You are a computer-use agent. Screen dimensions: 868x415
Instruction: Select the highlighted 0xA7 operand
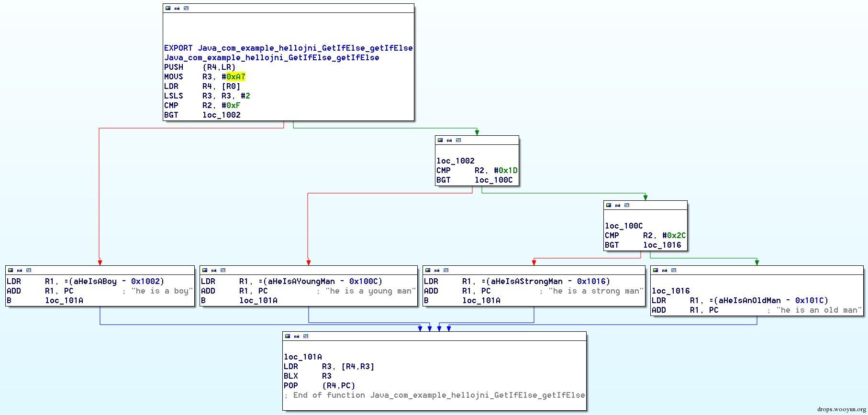(x=236, y=76)
